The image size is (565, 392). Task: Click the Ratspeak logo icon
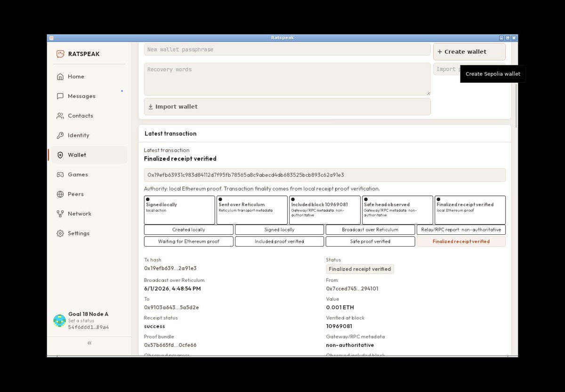[60, 54]
